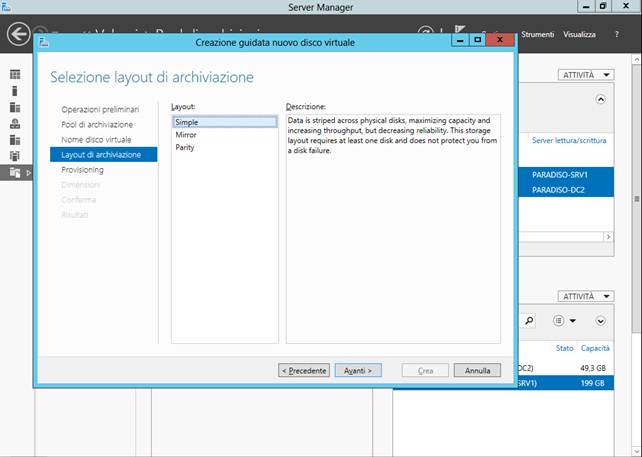Collapse the upper panel with chevron up
This screenshot has height=457, width=642.
[600, 100]
